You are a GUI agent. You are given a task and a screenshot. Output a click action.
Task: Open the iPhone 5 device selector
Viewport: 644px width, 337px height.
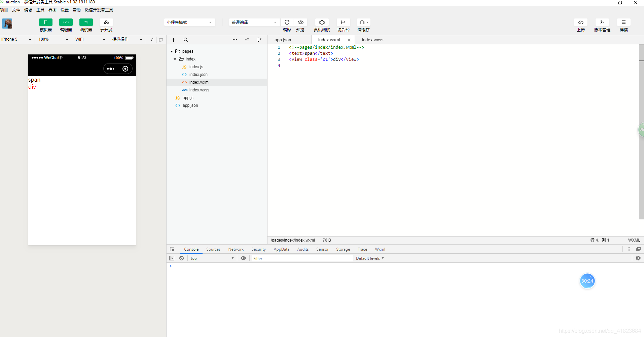(16, 39)
